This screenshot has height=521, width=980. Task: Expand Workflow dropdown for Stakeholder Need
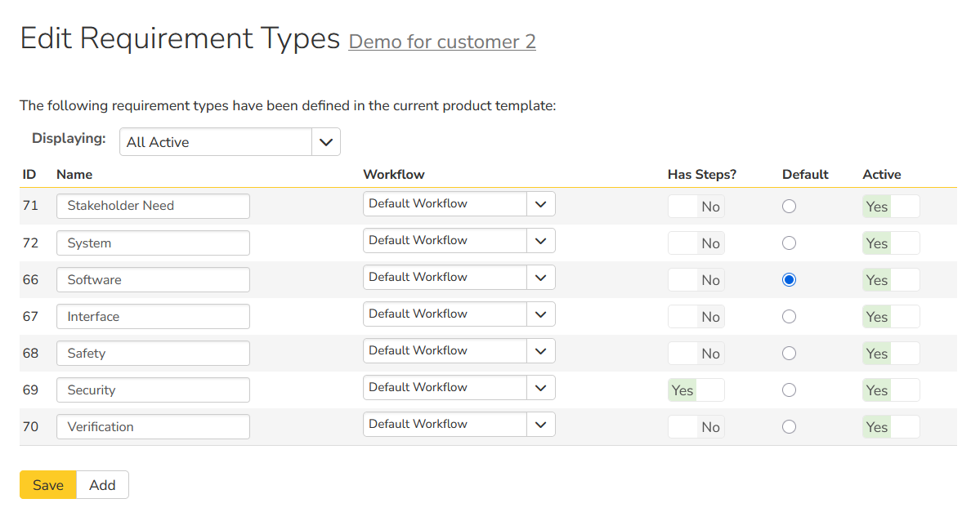[459, 204]
